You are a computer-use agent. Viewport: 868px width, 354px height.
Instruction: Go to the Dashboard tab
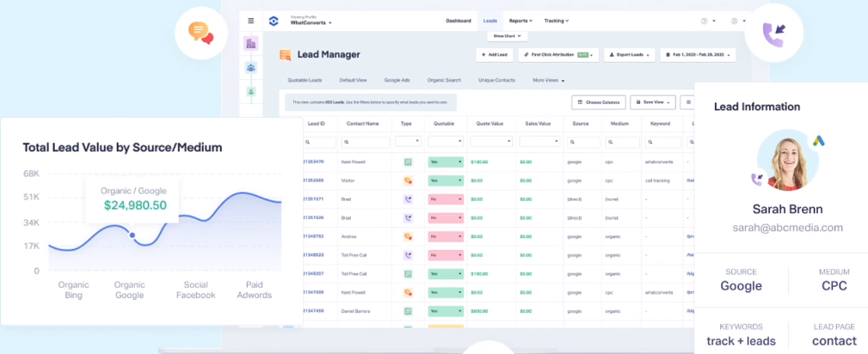point(459,21)
